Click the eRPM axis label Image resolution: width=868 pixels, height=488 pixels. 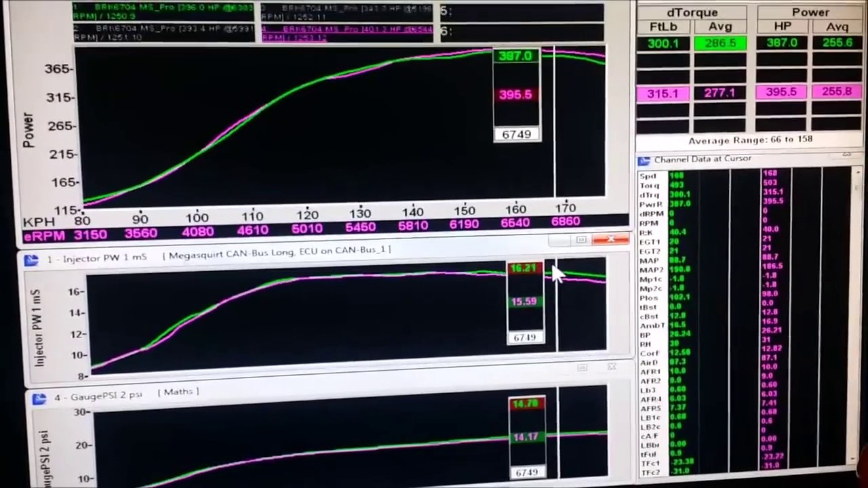[x=44, y=236]
